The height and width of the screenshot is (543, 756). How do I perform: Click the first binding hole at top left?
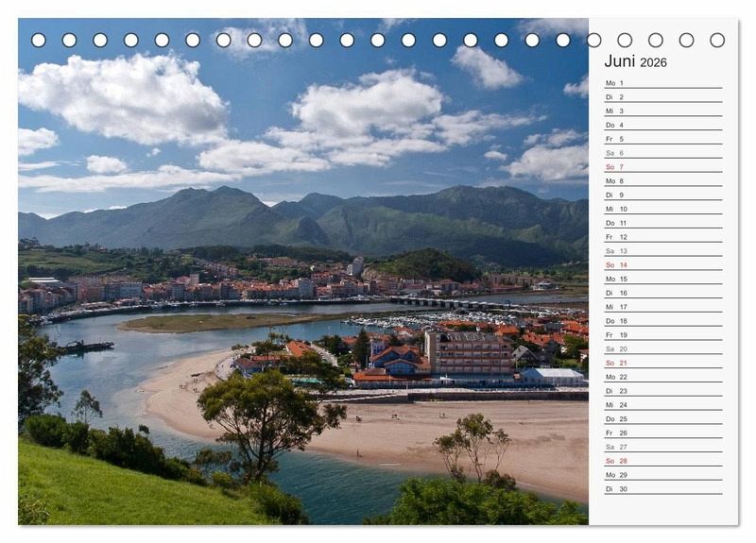pyautogui.click(x=39, y=40)
